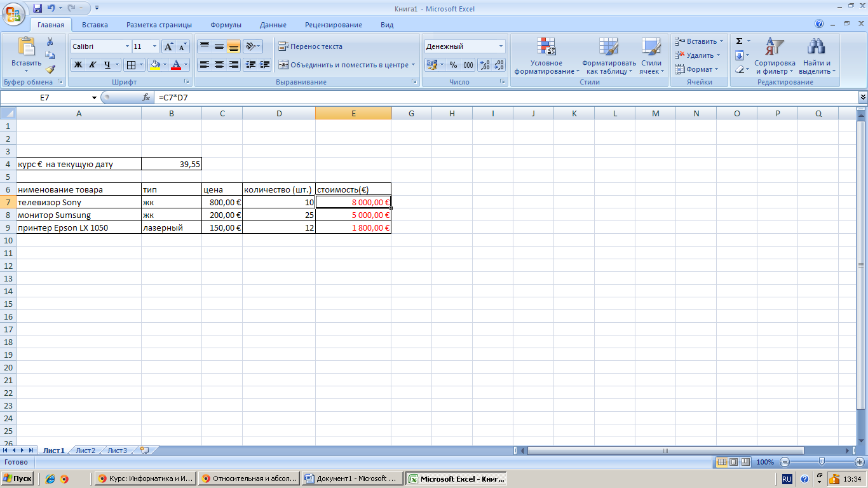
Task: Click the Пуск start button
Action: (x=18, y=478)
